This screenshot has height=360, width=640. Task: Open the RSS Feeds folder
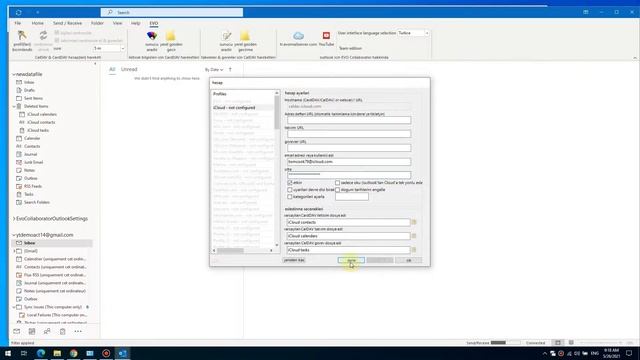tap(33, 186)
